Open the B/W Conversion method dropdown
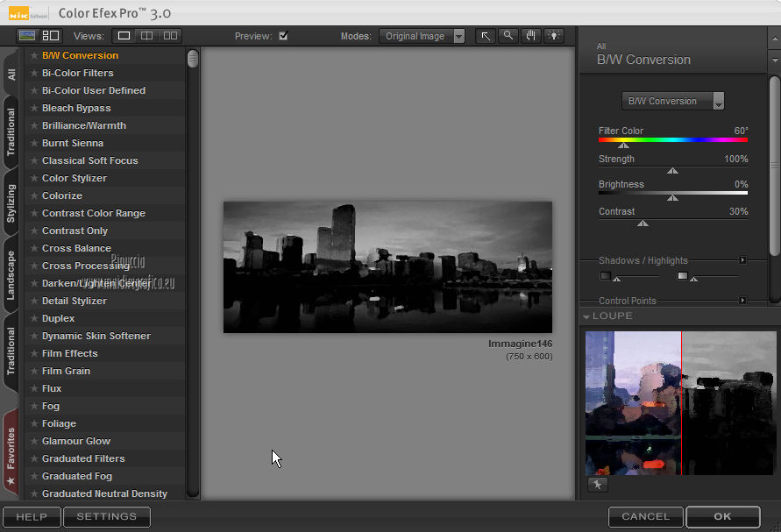 (x=672, y=102)
